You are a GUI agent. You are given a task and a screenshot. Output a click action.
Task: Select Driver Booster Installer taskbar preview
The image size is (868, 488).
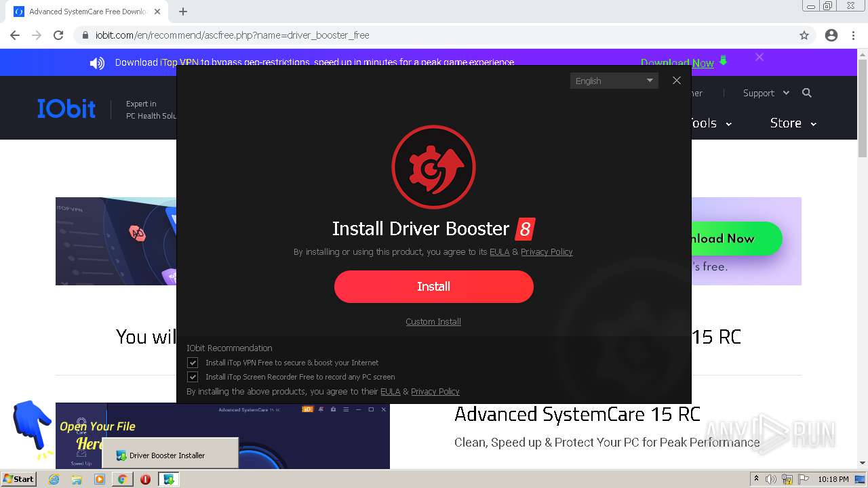coord(170,453)
